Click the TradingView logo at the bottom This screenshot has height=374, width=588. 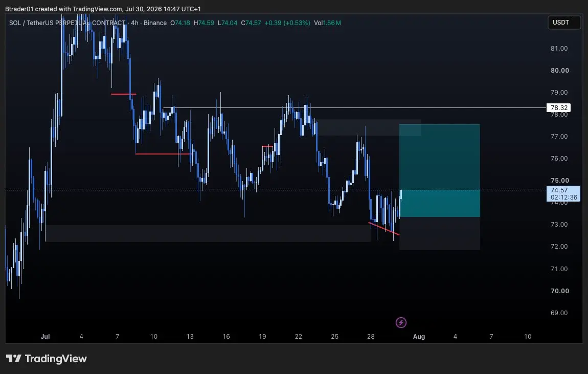[47, 359]
